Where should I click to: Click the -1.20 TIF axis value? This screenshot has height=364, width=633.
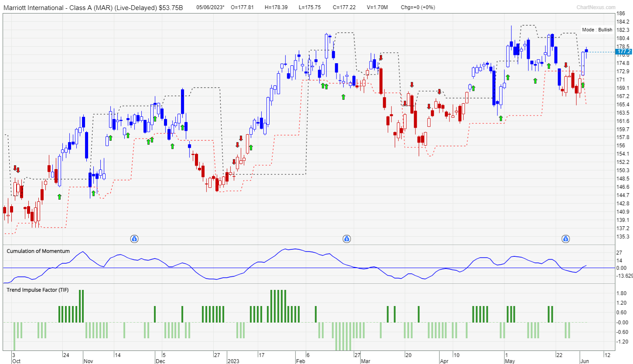pyautogui.click(x=622, y=342)
